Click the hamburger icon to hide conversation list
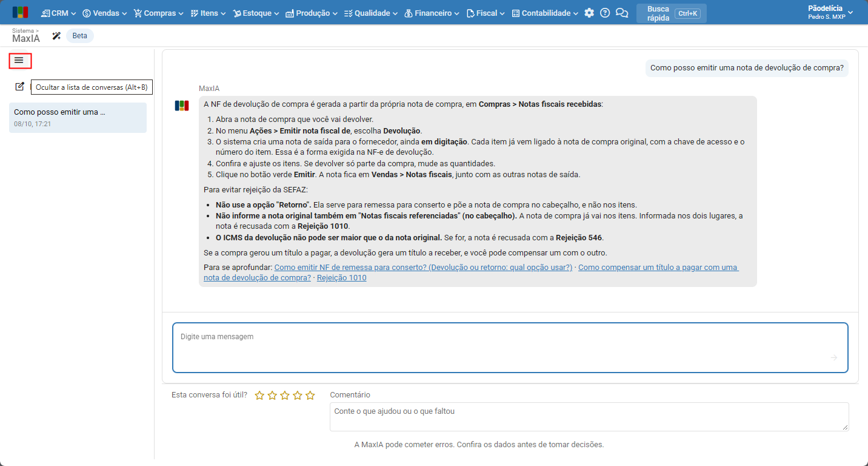 19,60
